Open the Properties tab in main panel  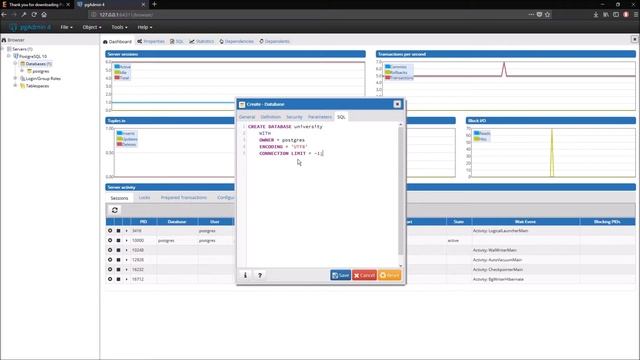click(151, 41)
